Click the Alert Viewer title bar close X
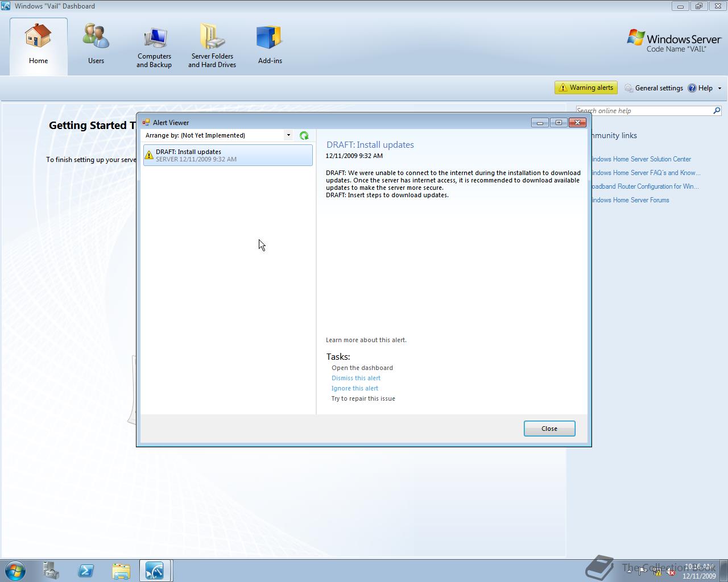This screenshot has width=728, height=582. (x=577, y=122)
